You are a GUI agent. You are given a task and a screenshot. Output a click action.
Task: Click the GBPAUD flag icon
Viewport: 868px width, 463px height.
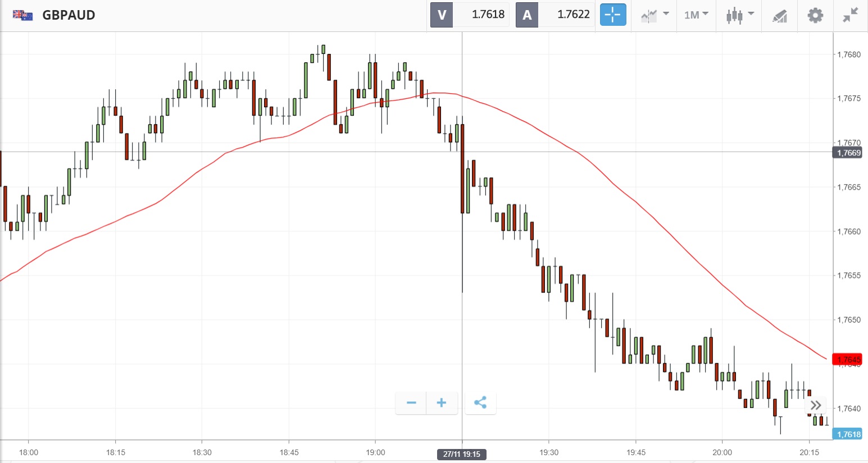pos(23,15)
